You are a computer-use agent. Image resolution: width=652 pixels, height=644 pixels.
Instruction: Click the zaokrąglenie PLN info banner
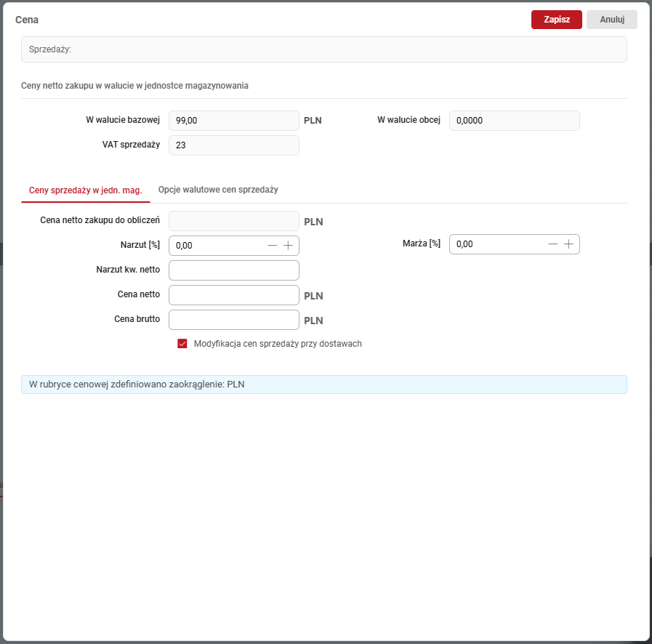click(323, 385)
